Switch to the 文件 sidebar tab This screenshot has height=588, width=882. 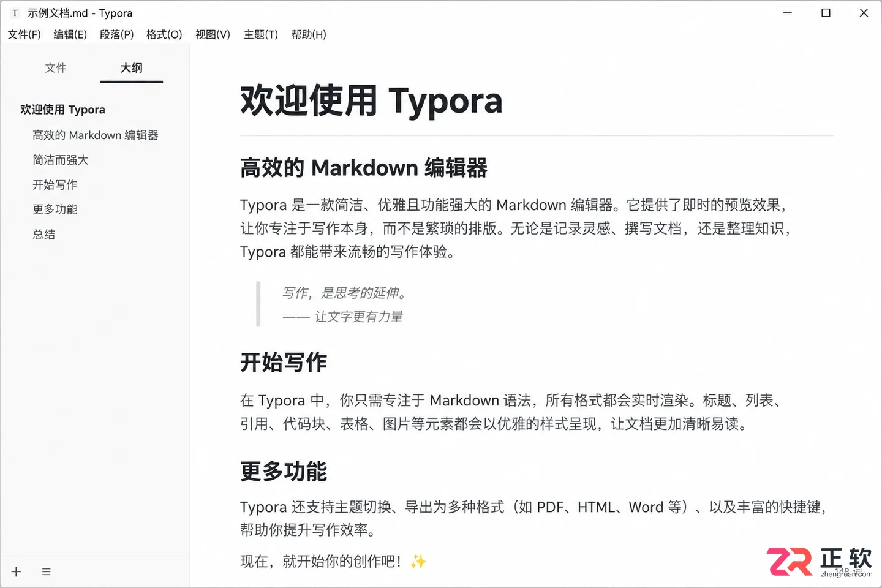point(56,68)
